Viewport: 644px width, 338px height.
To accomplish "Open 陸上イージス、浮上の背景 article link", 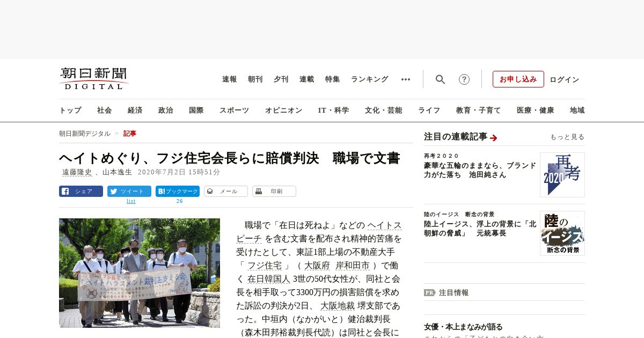I will 480,229.
